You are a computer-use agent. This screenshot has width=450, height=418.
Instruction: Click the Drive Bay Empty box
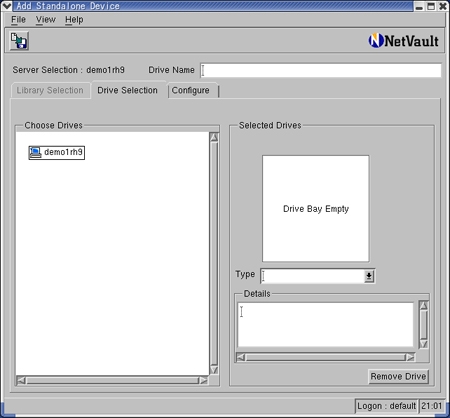pos(316,209)
